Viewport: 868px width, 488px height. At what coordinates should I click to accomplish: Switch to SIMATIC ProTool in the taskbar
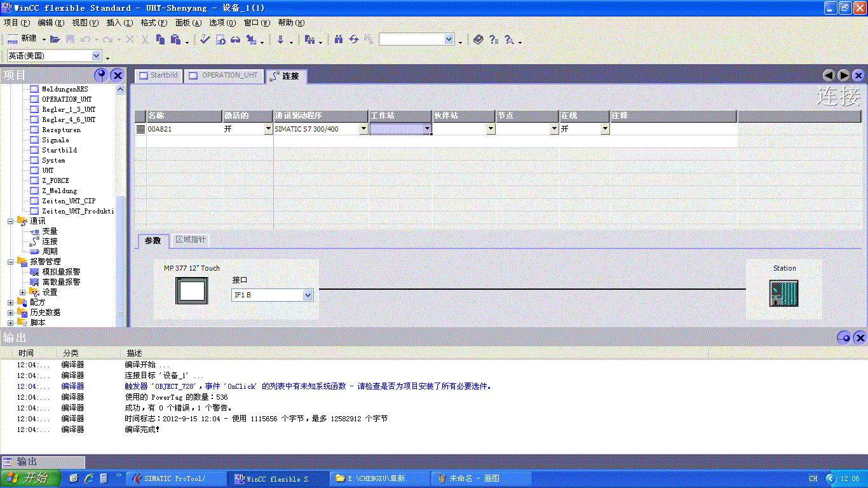176,478
